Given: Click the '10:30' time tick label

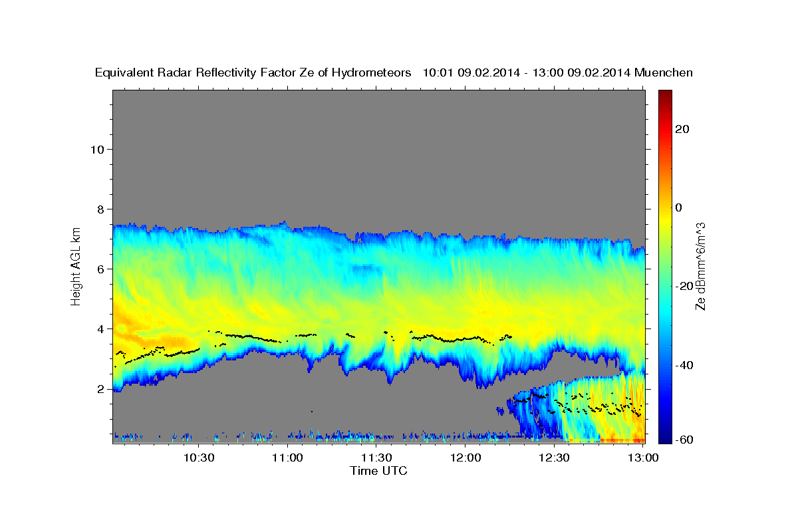Looking at the screenshot, I should point(198,457).
